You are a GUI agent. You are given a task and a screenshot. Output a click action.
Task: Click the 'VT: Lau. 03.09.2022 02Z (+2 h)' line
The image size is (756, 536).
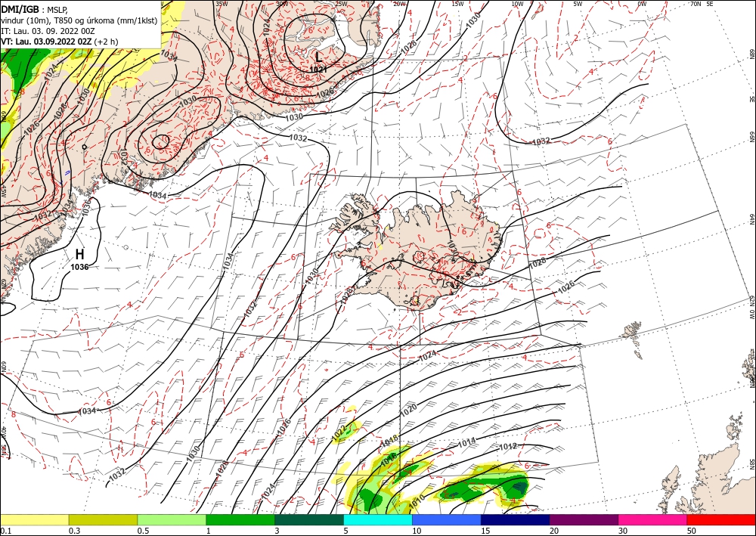[x=59, y=42]
